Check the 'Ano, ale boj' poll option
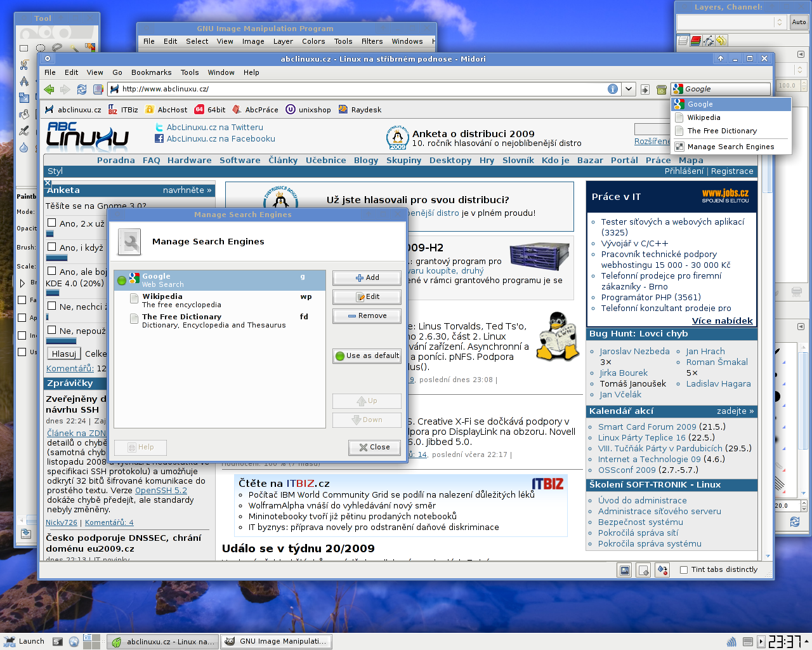Image resolution: width=812 pixels, height=650 pixels. pyautogui.click(x=52, y=271)
